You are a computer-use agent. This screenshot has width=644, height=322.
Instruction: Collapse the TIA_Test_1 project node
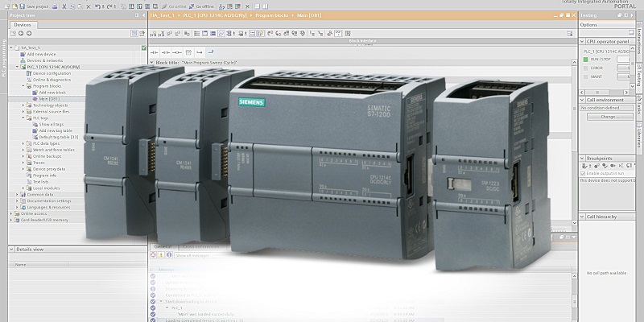pyautogui.click(x=11, y=47)
